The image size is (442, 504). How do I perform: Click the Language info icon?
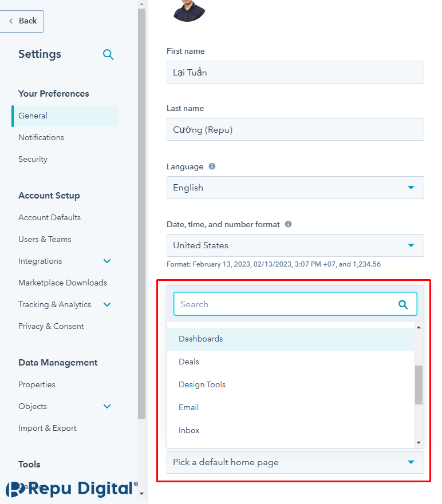[212, 166]
